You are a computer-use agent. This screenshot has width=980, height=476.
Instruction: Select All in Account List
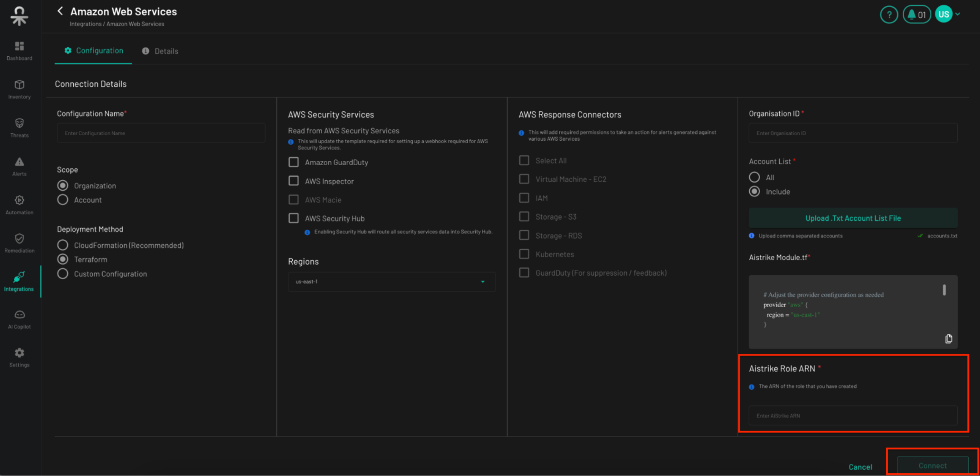point(754,177)
